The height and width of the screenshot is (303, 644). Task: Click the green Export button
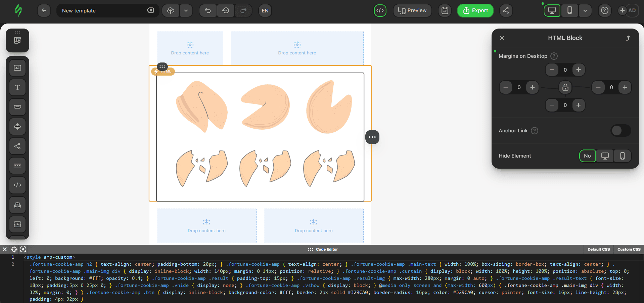tap(475, 10)
